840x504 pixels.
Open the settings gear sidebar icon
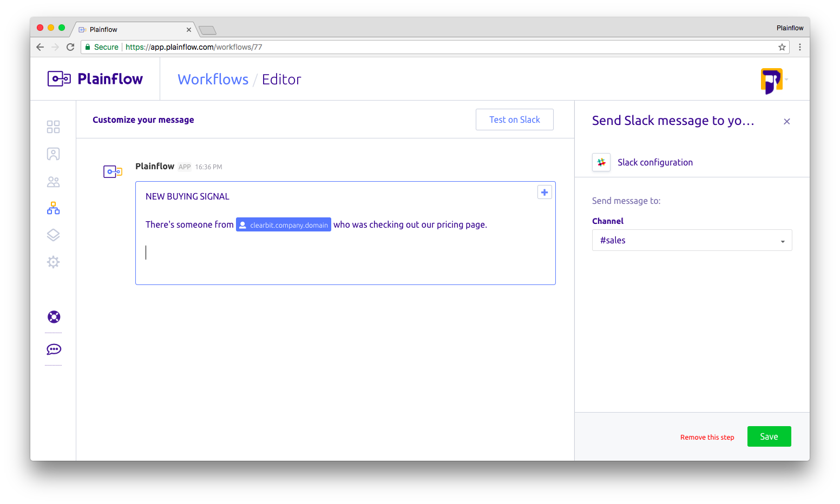click(53, 262)
